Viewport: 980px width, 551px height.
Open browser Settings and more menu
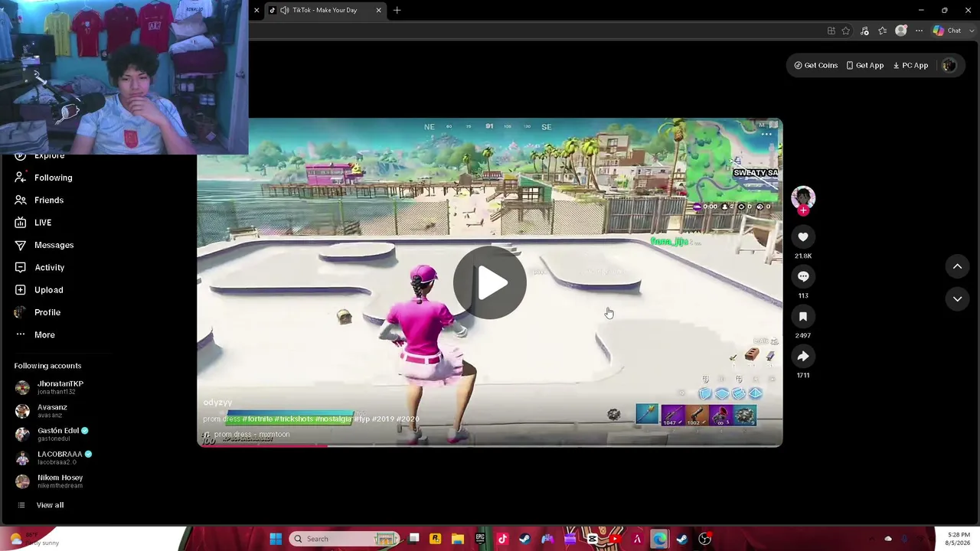click(920, 31)
